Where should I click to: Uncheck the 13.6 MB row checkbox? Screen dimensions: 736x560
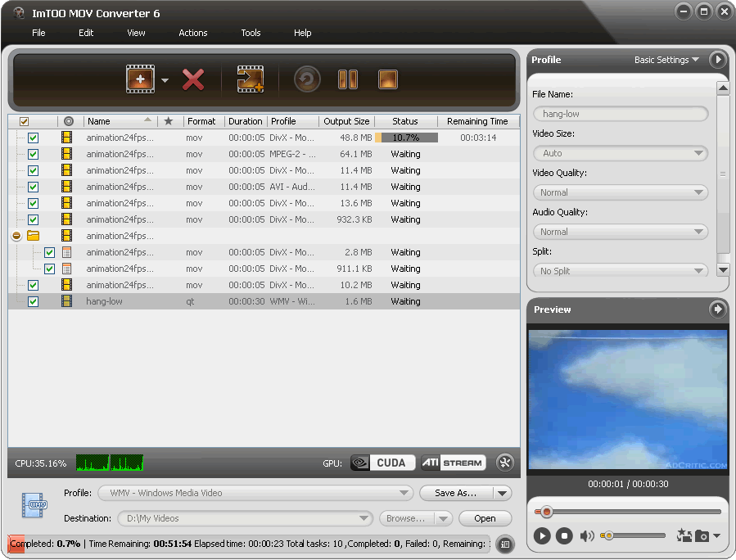(33, 203)
